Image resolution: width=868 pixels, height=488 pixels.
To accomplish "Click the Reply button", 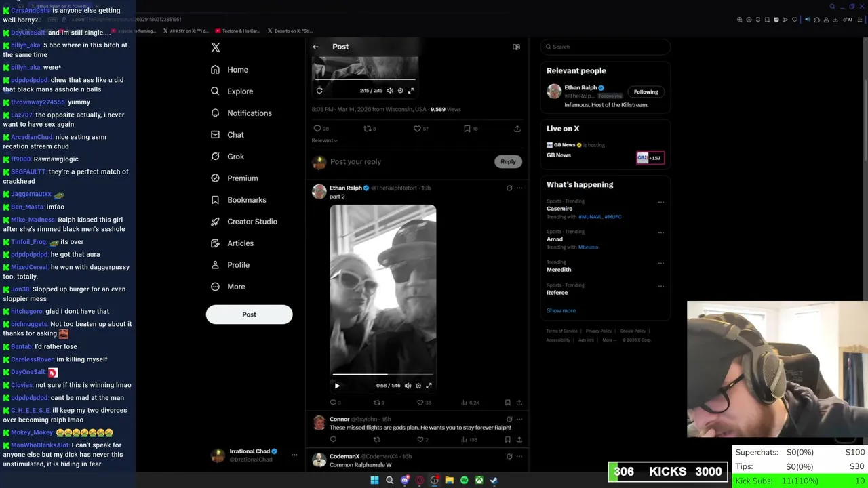I will coord(508,161).
